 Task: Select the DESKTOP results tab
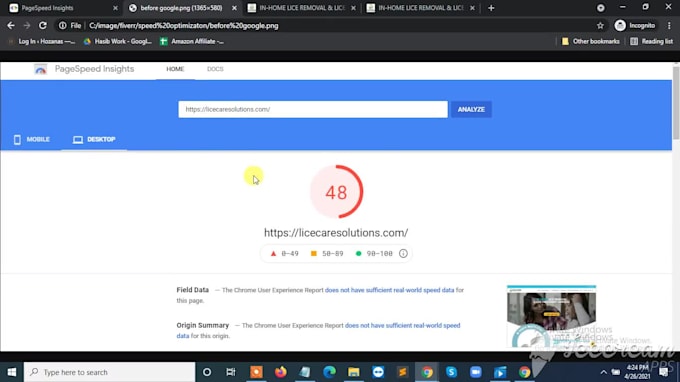point(94,140)
